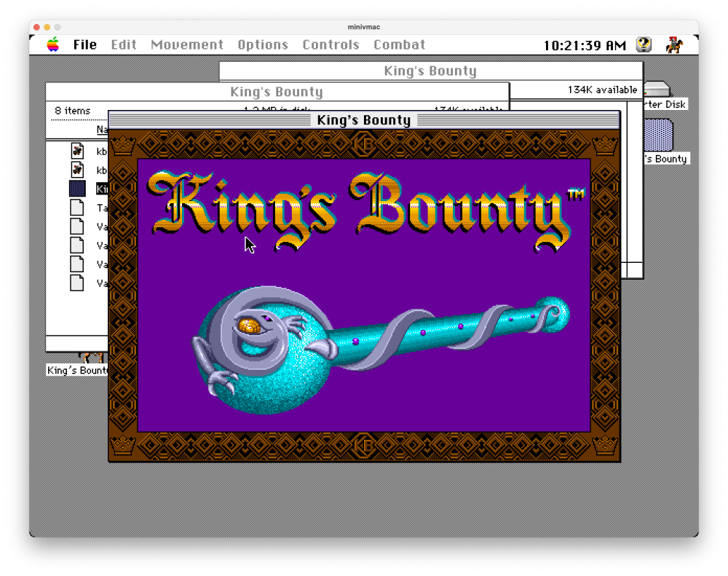The width and height of the screenshot is (728, 576).
Task: Select the 's Bounty disk icon on desktop
Action: click(x=658, y=135)
